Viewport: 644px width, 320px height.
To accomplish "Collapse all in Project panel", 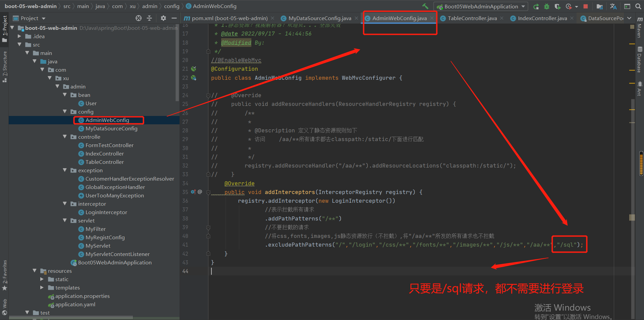I will [149, 18].
